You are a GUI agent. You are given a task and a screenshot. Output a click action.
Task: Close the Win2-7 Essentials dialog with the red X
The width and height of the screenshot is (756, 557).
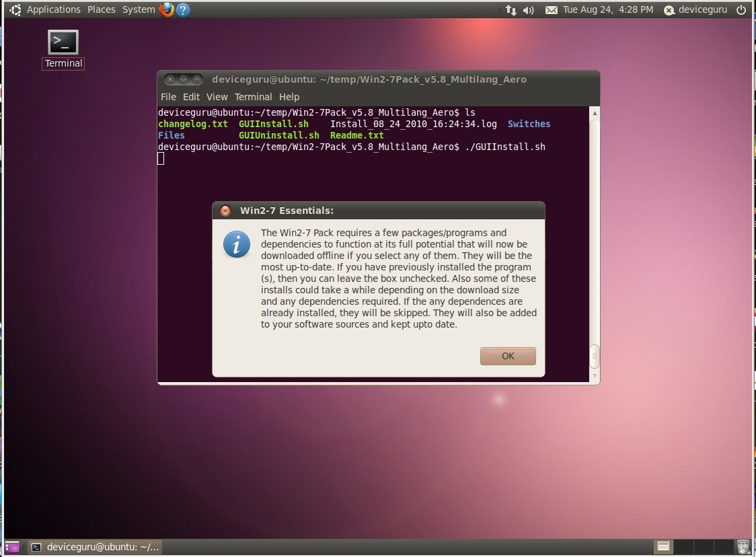pos(225,211)
